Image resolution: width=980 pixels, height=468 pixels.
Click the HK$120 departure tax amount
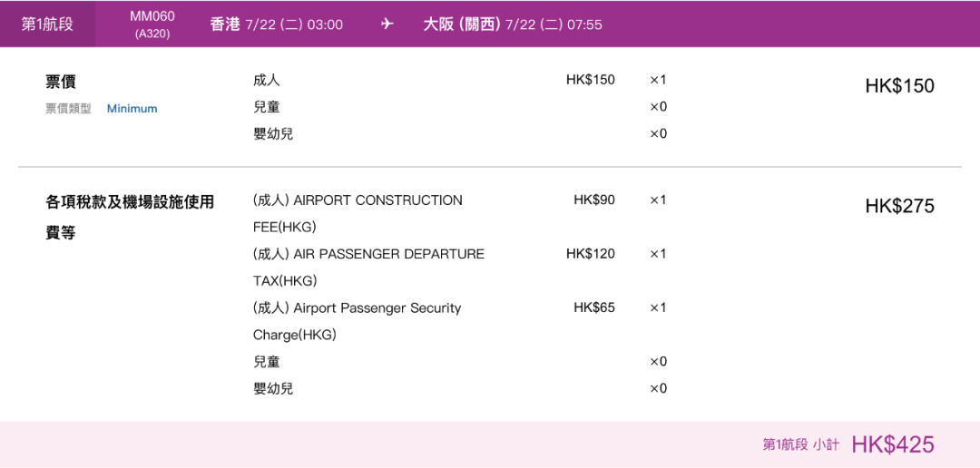(x=590, y=254)
